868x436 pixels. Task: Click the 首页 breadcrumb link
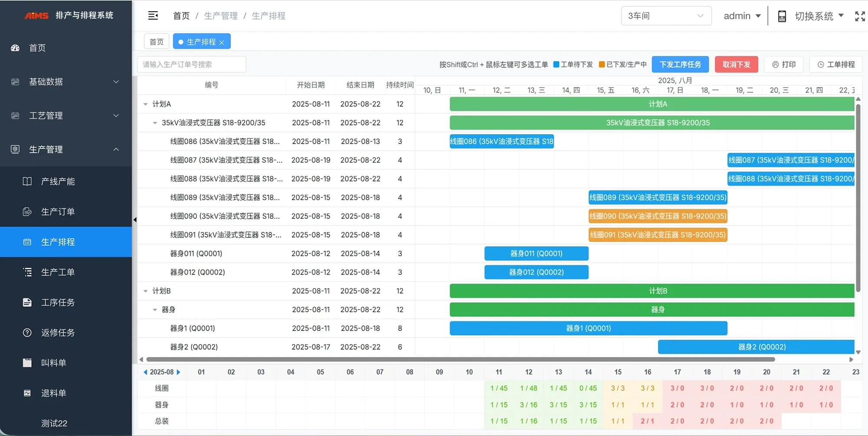[181, 16]
